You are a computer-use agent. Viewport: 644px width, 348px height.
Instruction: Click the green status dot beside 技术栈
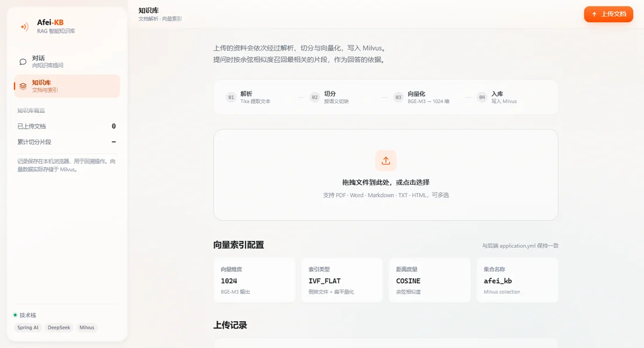click(x=15, y=315)
